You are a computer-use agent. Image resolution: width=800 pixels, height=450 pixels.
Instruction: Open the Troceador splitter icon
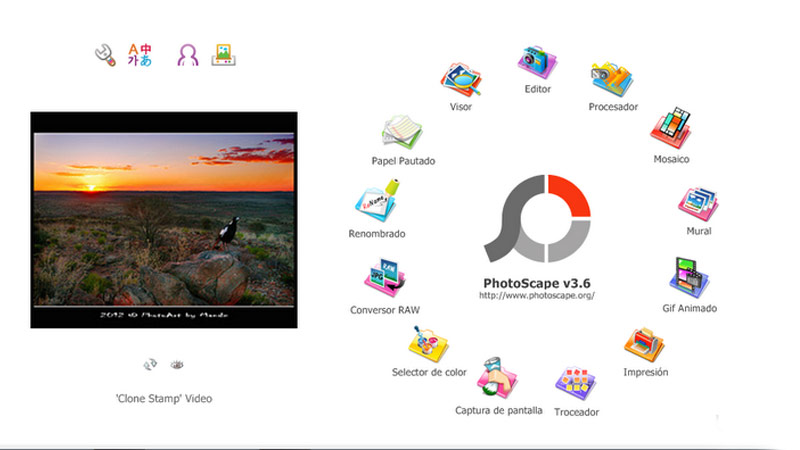[x=576, y=385]
